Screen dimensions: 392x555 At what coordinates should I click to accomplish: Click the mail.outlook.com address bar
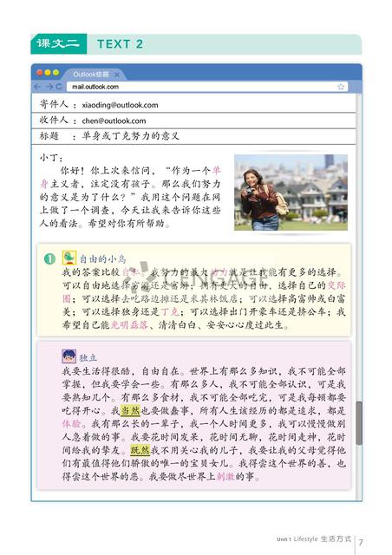click(206, 87)
